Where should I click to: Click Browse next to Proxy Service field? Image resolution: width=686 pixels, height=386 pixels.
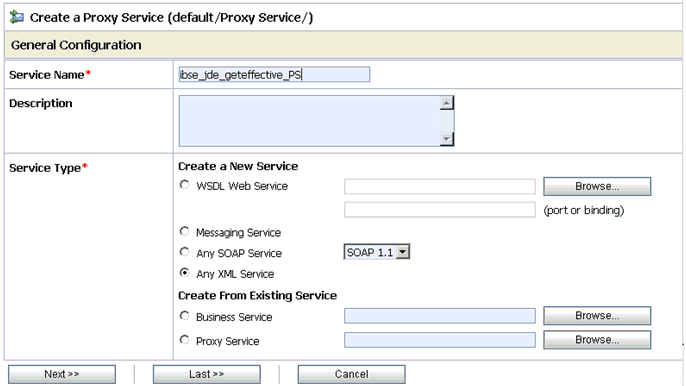coord(597,340)
